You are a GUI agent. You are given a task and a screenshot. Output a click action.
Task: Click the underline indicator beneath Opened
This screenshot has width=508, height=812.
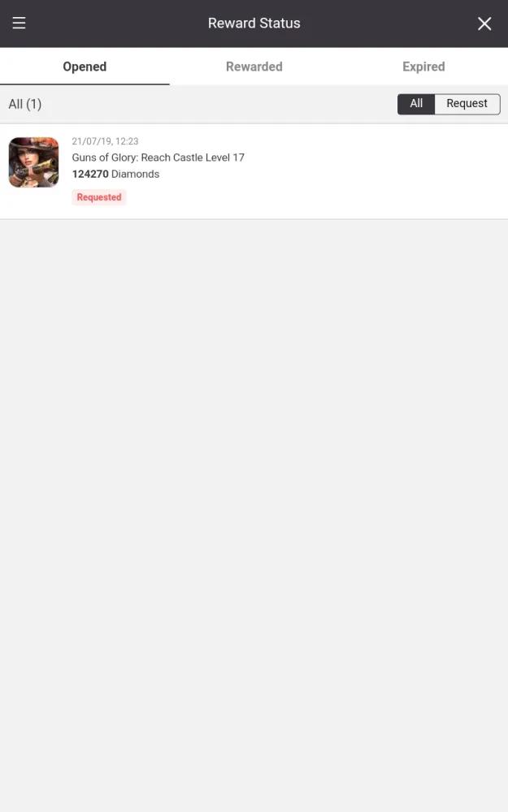click(85, 84)
